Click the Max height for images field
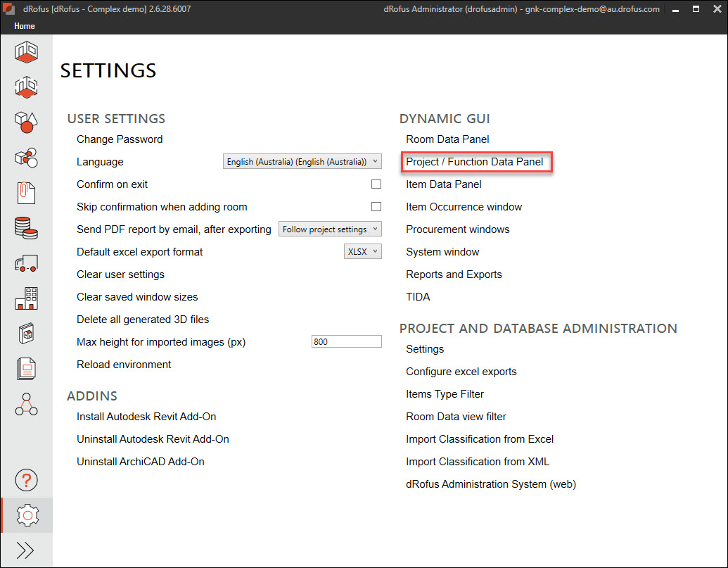The width and height of the screenshot is (728, 568). point(346,342)
